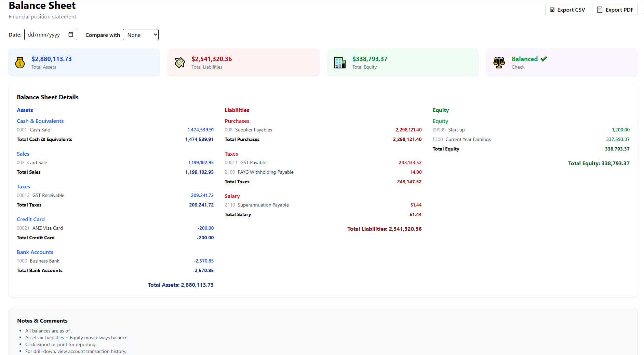
Task: Click the Taxes heading under Assets
Action: pos(24,186)
